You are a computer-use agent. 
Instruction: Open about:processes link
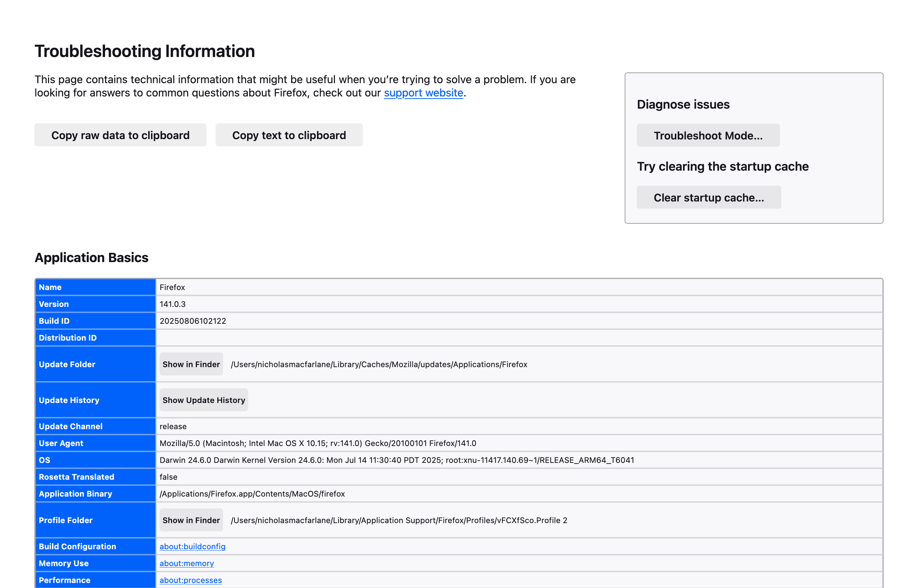click(x=190, y=580)
